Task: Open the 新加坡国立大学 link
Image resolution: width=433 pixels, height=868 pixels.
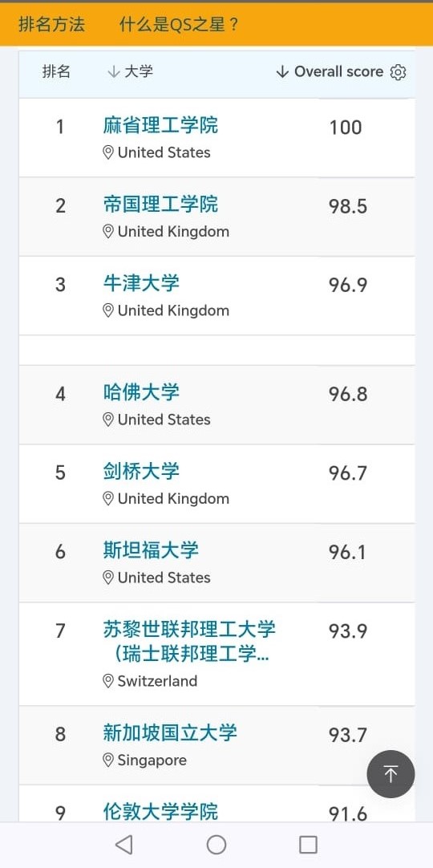Action: pyautogui.click(x=170, y=733)
